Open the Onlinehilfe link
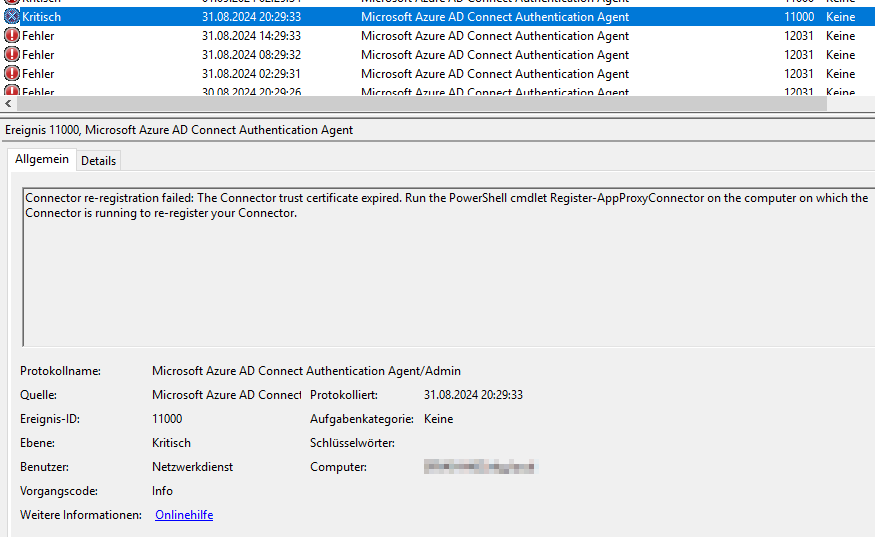This screenshot has height=537, width=875. pos(184,515)
